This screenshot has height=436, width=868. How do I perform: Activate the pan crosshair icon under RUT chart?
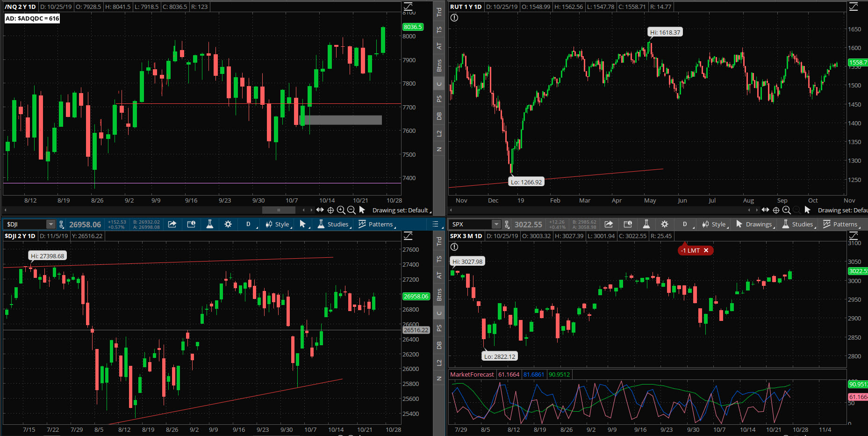(776, 210)
